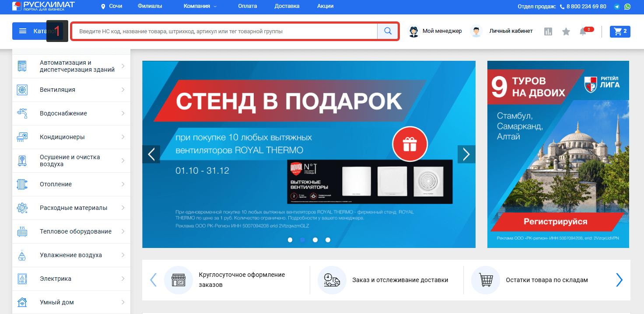Image resolution: width=644 pixels, height=314 pixels.
Task: Click the Тепловое оборудование heater icon
Action: (x=22, y=231)
